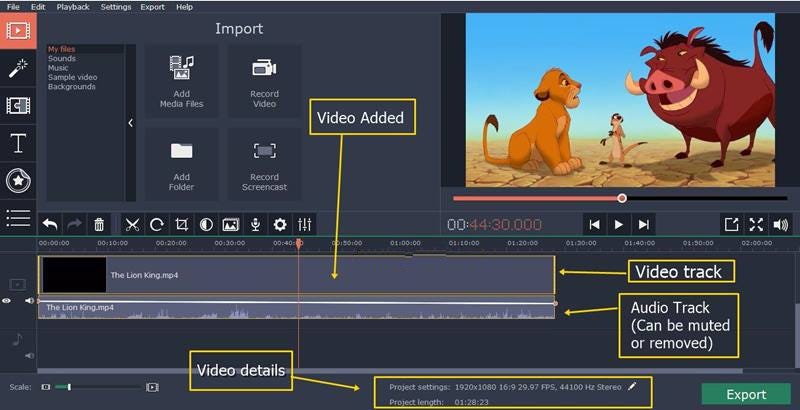
Task: Click the 00:44:30.000 timecode display
Action: tap(494, 224)
